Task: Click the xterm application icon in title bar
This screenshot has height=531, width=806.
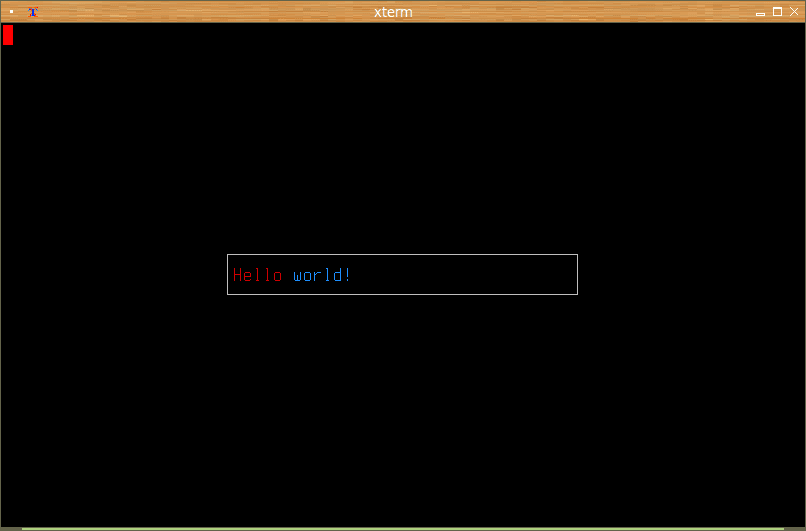Action: (33, 12)
